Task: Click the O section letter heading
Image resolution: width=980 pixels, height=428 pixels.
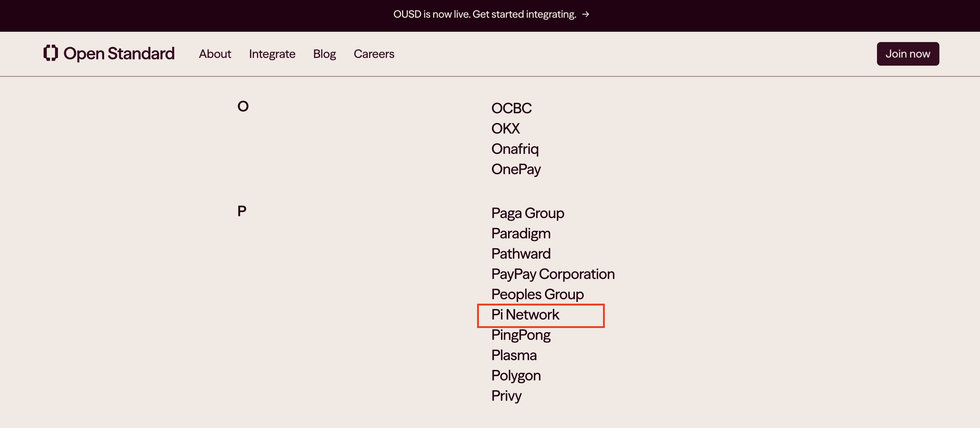Action: click(x=243, y=106)
